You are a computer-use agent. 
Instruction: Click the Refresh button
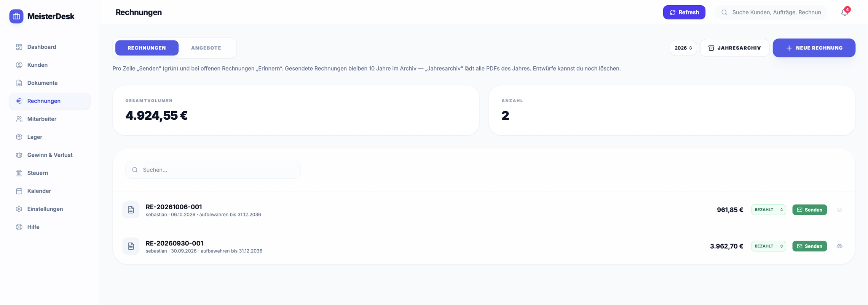tap(684, 12)
